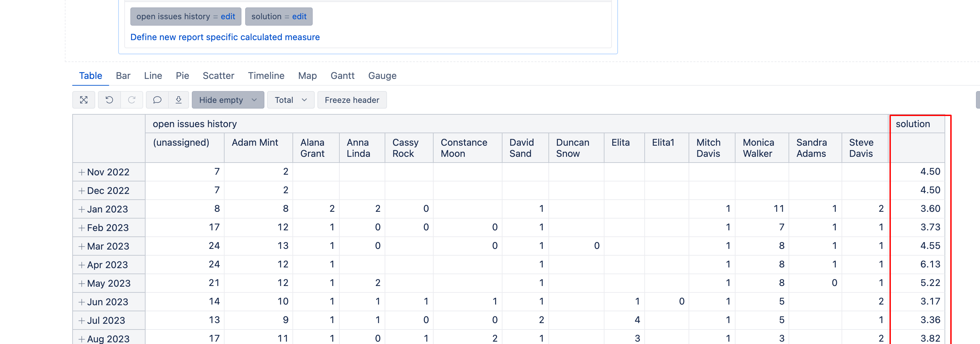This screenshot has width=980, height=344.
Task: Expand the Jun 2023 row
Action: (81, 302)
